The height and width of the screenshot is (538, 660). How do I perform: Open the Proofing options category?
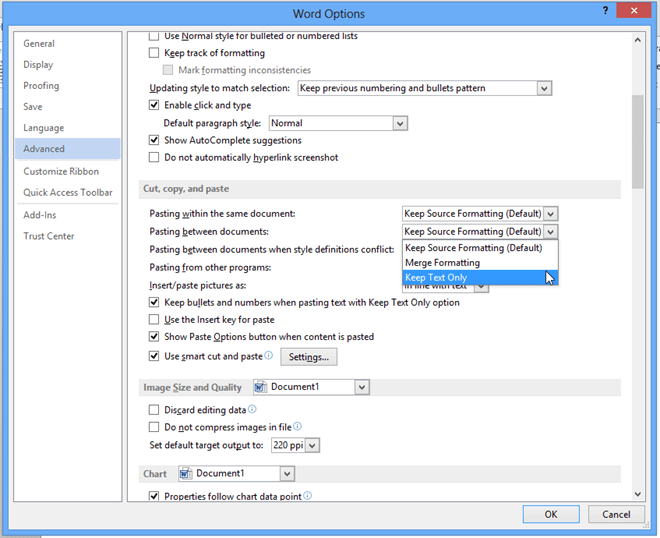(x=67, y=85)
